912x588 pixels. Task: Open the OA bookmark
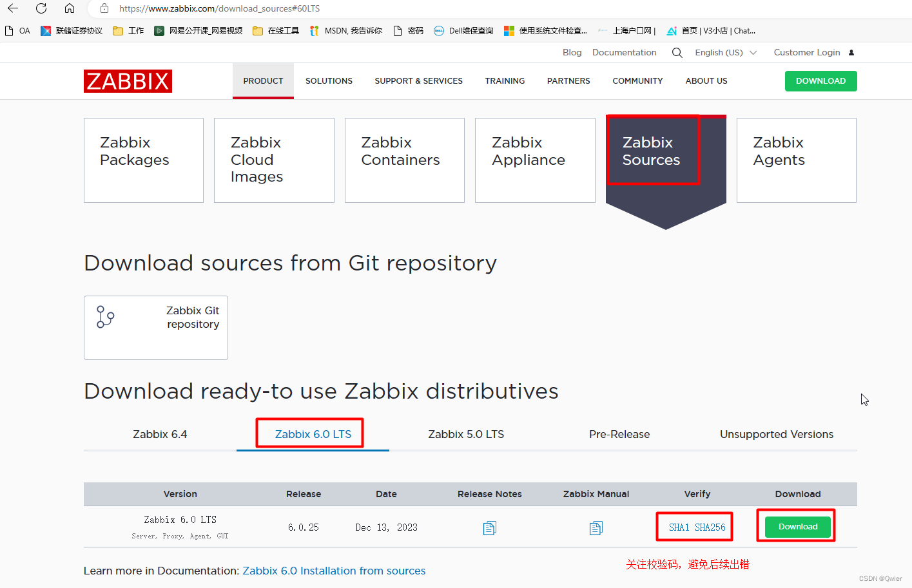click(17, 30)
